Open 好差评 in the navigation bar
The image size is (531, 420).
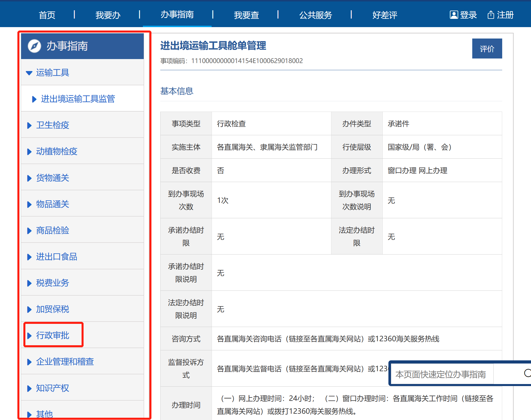click(x=384, y=15)
